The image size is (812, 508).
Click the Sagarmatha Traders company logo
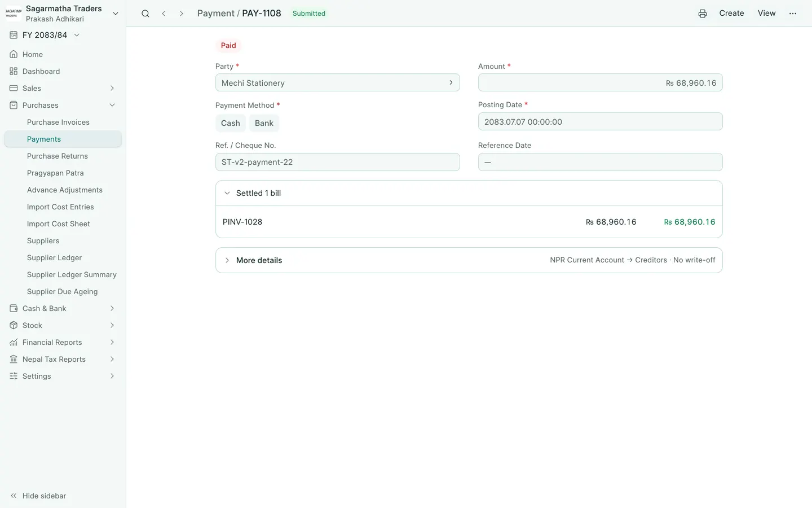click(14, 14)
